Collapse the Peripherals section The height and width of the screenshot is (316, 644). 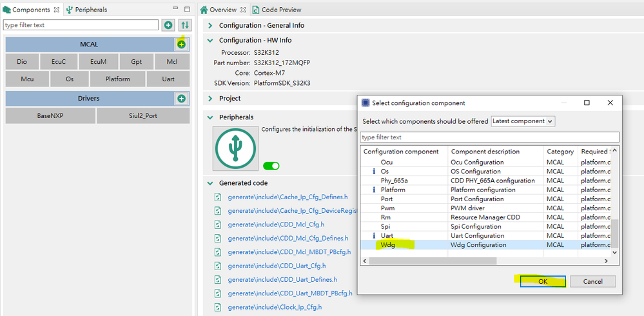[x=210, y=117]
